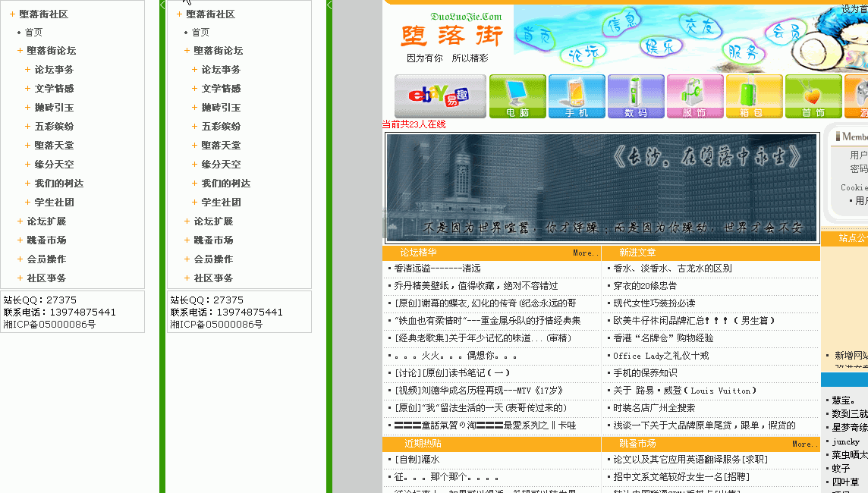
Task: Click More.. link in 论坛精华 header
Action: [x=584, y=253]
